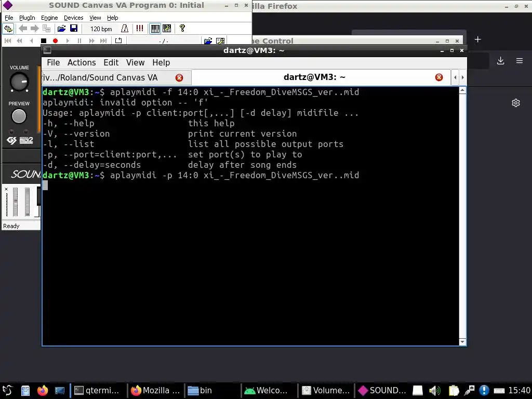Viewport: 532px width, 399px height.
Task: Close the Roland/Sound Canvas VA tab
Action: click(x=179, y=78)
